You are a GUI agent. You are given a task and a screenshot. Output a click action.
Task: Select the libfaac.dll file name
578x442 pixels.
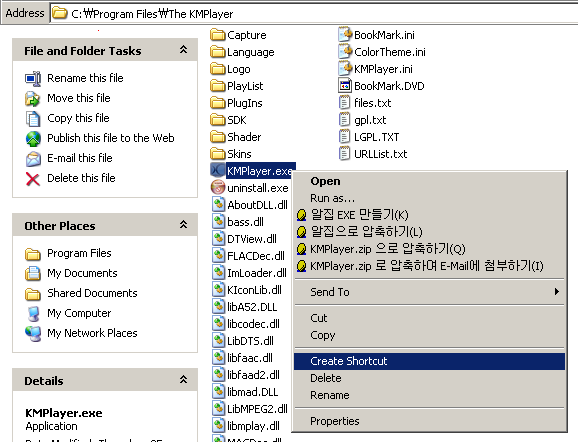click(250, 358)
